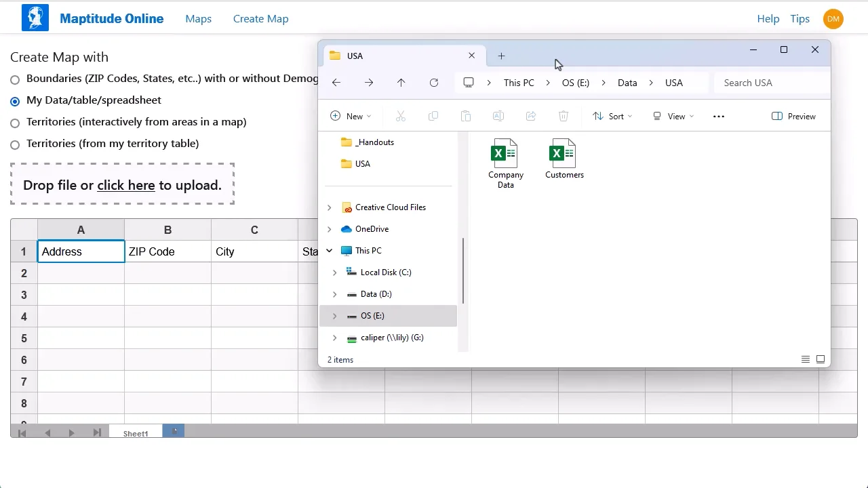Open the Sort dropdown menu
Viewport: 868px width, 488px height.
612,117
